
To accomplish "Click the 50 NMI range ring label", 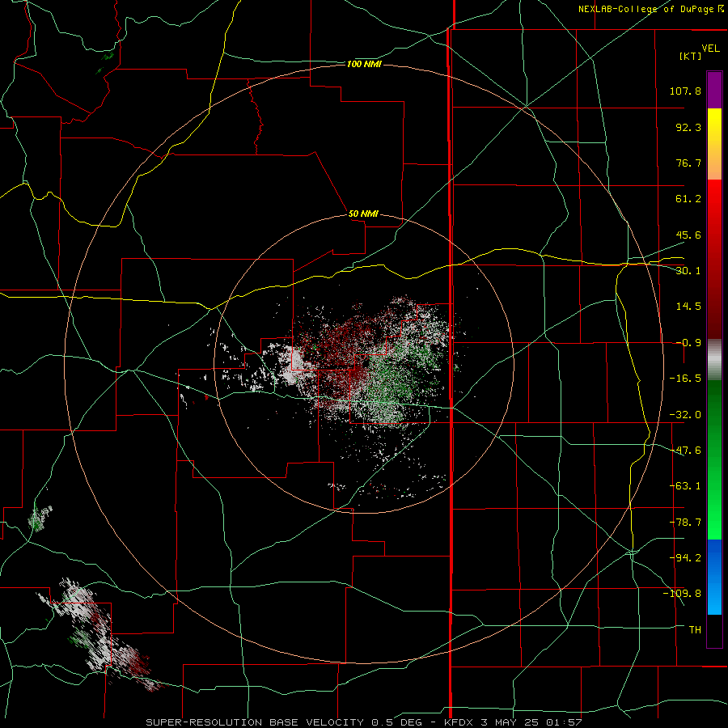I will [x=363, y=214].
